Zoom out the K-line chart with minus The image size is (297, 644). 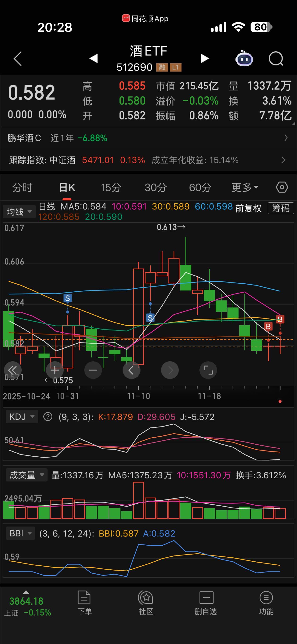(x=93, y=370)
